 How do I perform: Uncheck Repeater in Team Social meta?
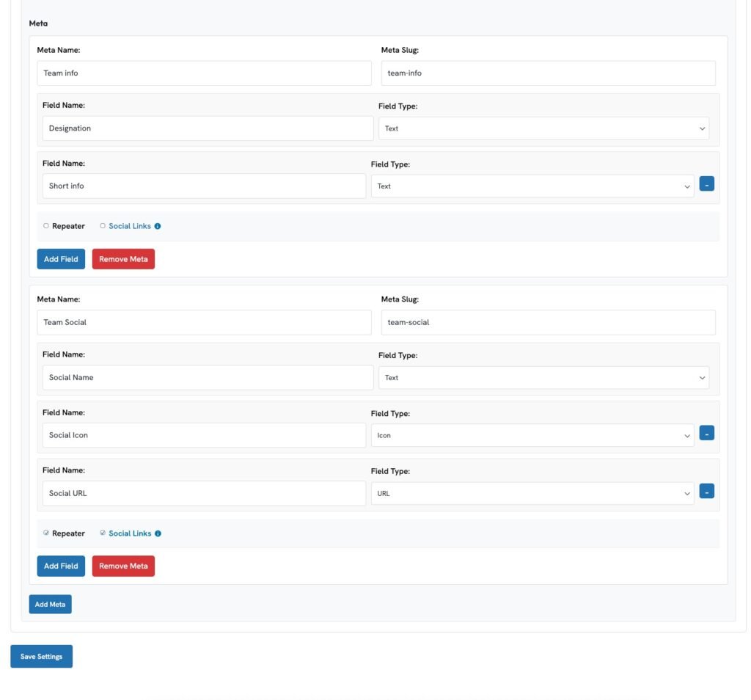[x=46, y=533]
